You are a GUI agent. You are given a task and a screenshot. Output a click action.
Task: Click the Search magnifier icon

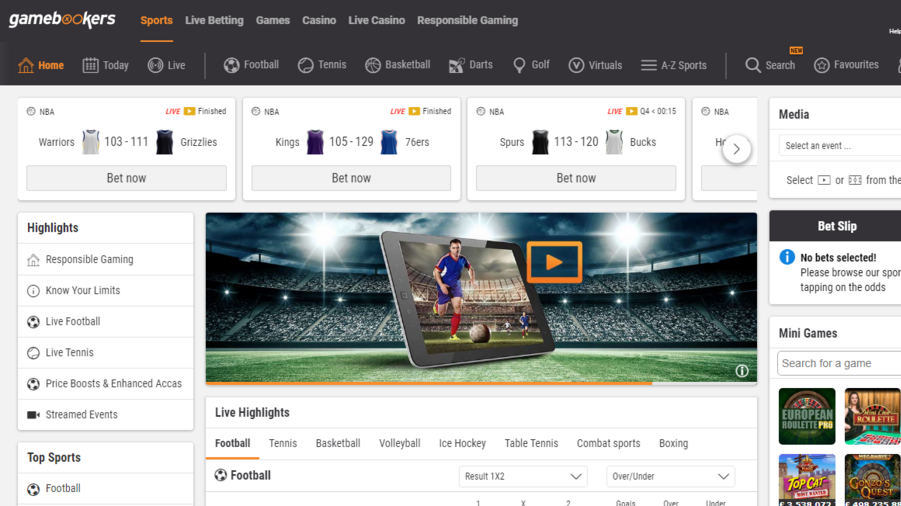pyautogui.click(x=753, y=65)
